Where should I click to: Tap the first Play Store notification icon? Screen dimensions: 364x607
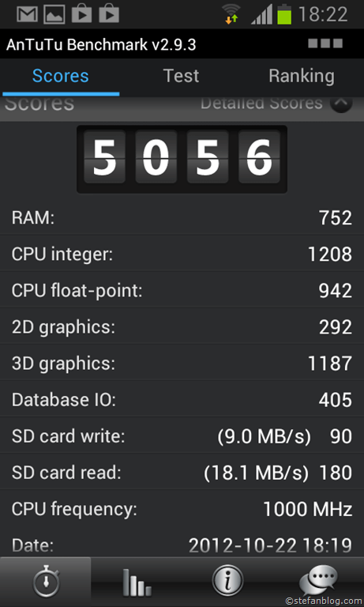tap(81, 13)
